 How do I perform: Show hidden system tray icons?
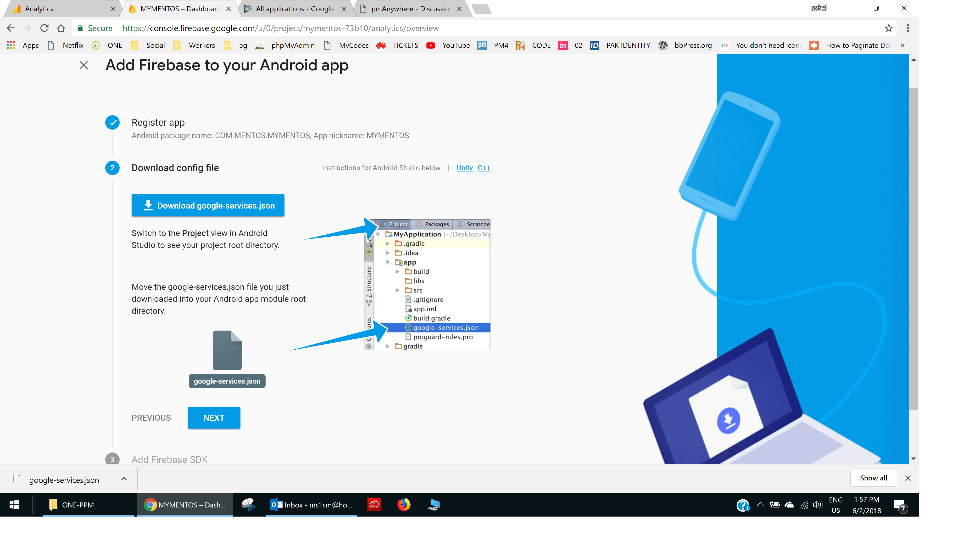pos(760,505)
